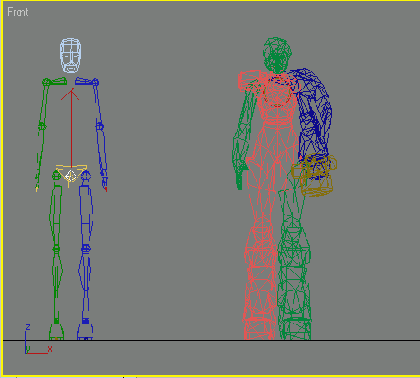Select the blue clavicle bone of the biped

(87, 81)
